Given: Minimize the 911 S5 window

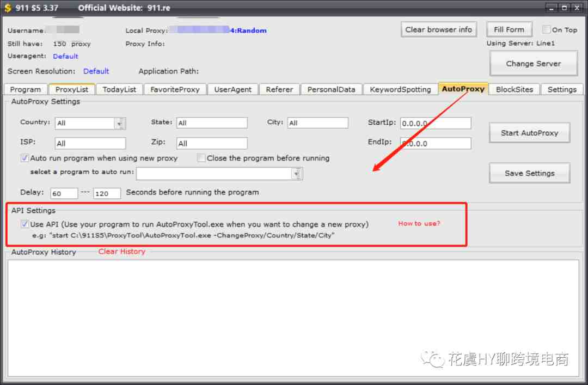Looking at the screenshot, I should [x=551, y=8].
